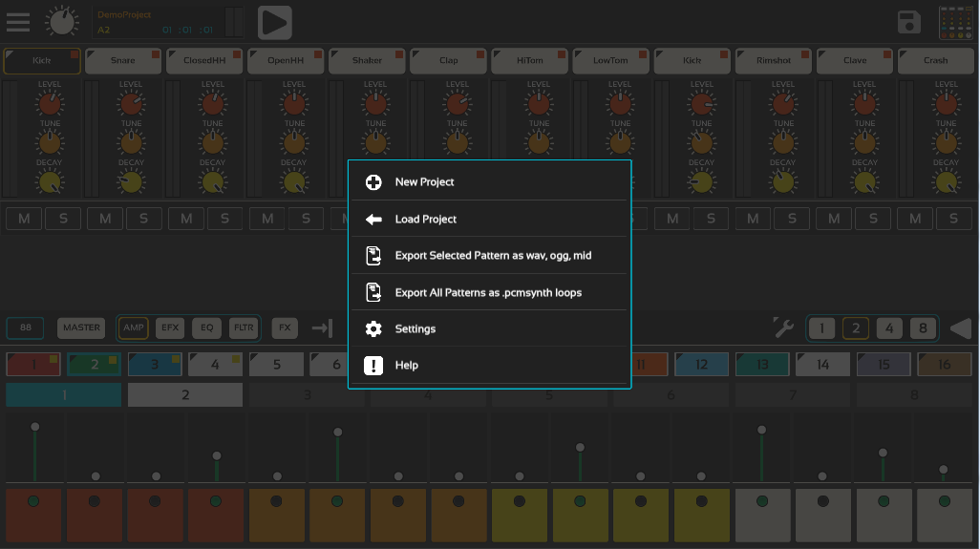Click the floppy disk save icon
Screen dimensions: 980x549
tap(908, 23)
